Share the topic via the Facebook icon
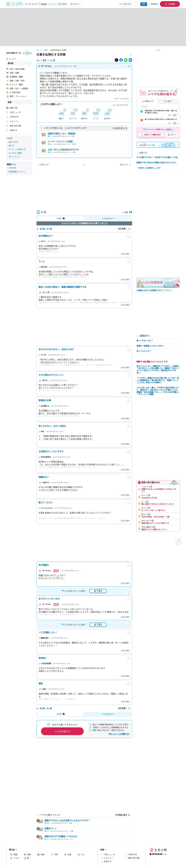This screenshot has width=186, height=868. (121, 60)
